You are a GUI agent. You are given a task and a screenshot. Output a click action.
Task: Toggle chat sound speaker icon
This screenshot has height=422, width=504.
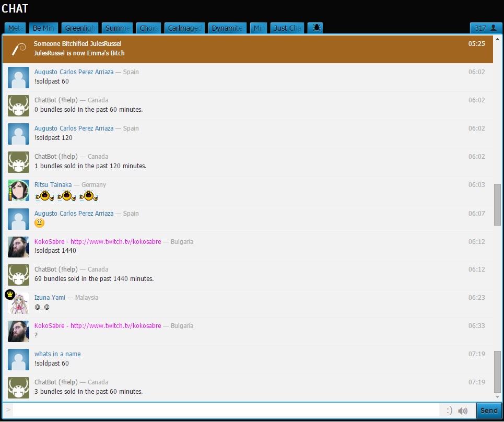coord(463,411)
